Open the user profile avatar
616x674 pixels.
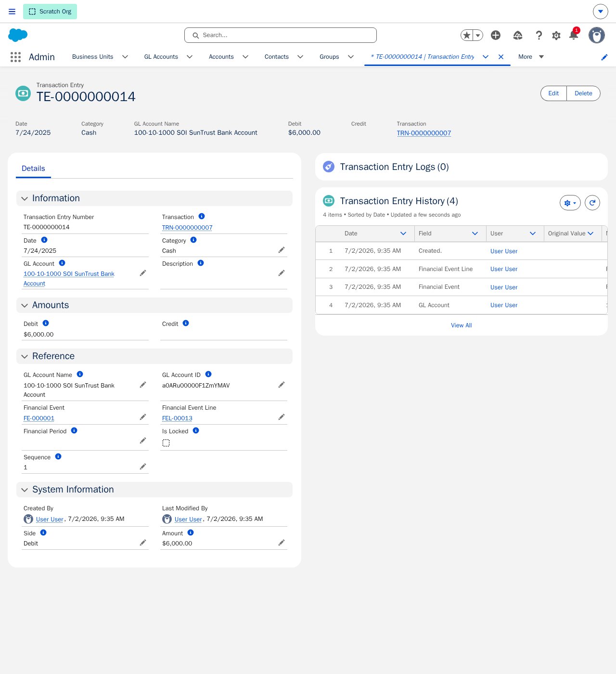pos(597,35)
